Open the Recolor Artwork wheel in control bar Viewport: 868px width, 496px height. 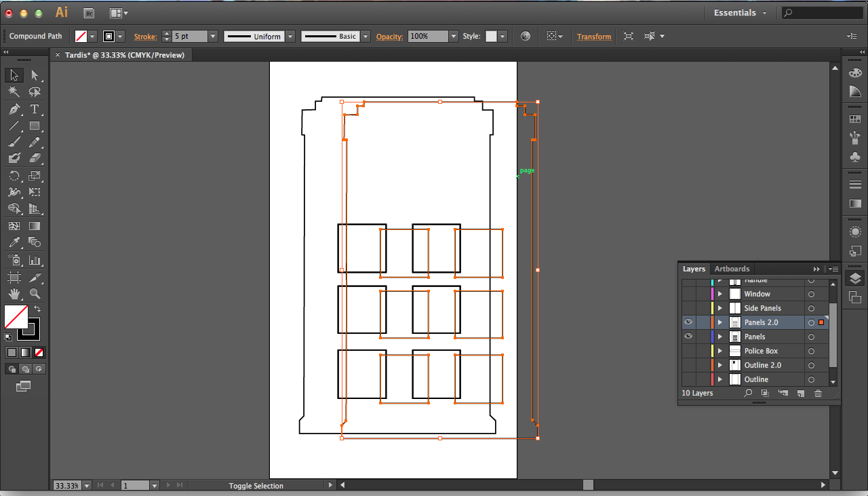click(526, 36)
